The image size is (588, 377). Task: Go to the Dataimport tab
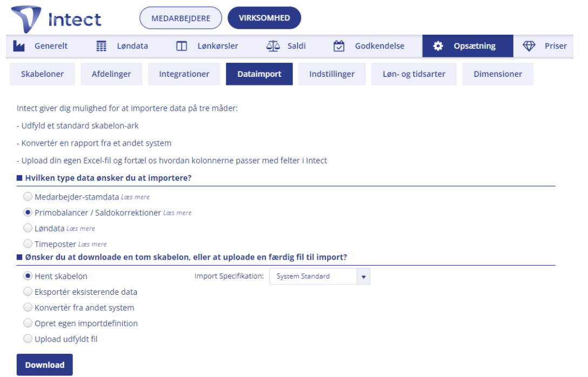click(x=259, y=74)
